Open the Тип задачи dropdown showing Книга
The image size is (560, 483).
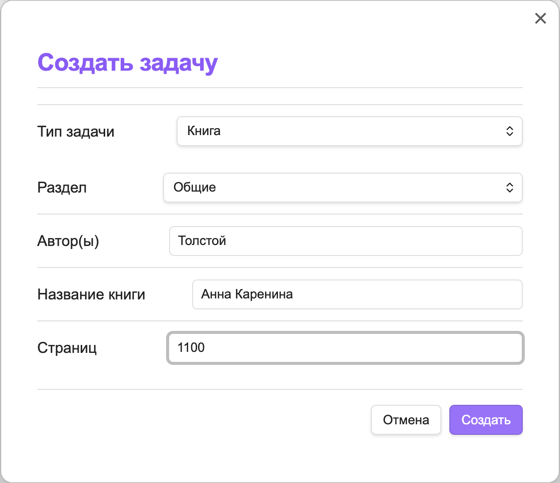click(350, 131)
